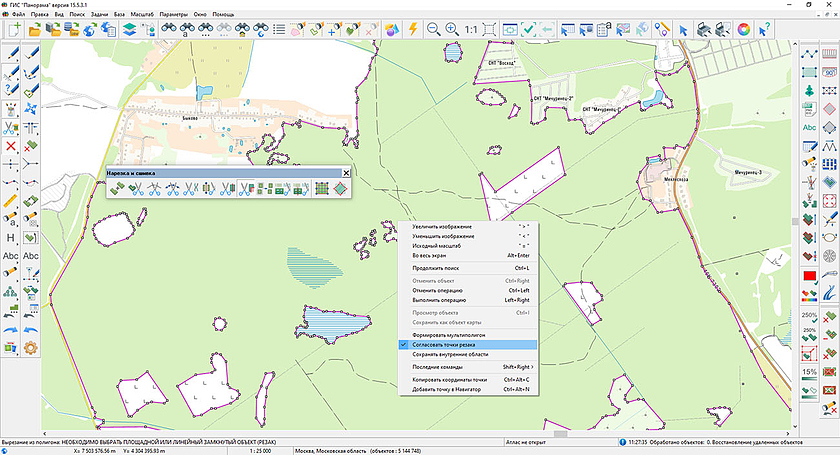
Task: Click the red X delete icon in left toolbar
Action: 10,146
